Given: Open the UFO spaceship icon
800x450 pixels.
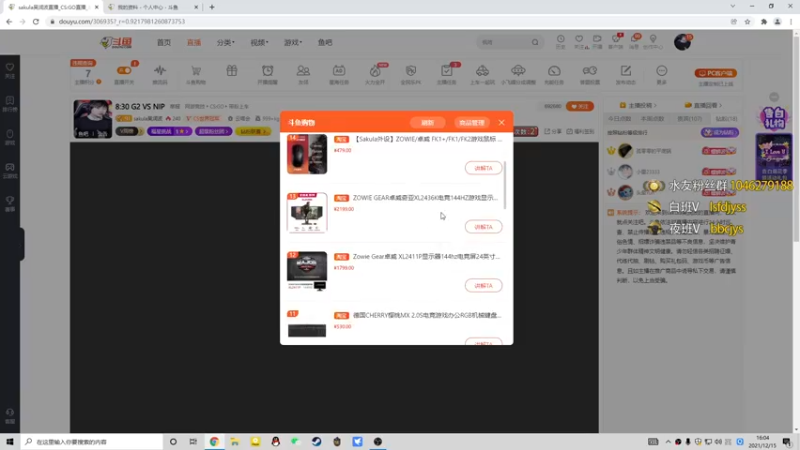Looking at the screenshot, I should coord(518,70).
